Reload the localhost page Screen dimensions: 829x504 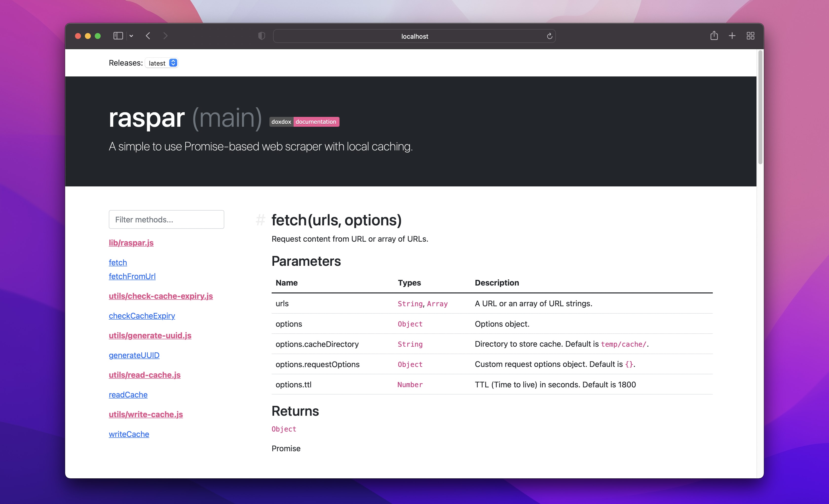pyautogui.click(x=550, y=36)
